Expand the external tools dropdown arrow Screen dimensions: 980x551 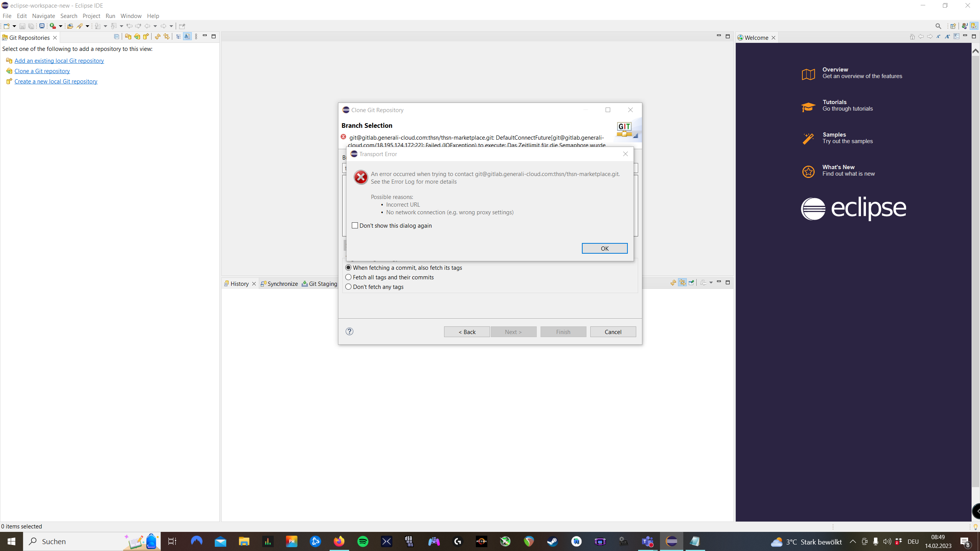coord(60,26)
